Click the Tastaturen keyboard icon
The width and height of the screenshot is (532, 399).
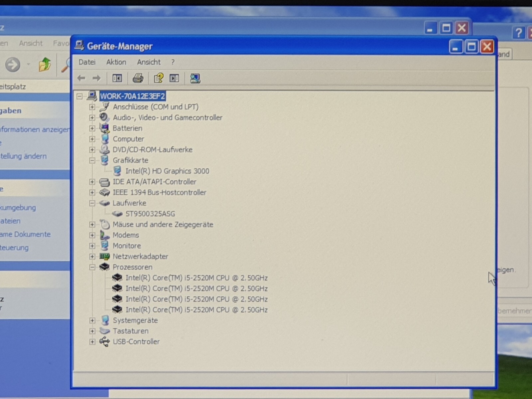click(x=104, y=331)
